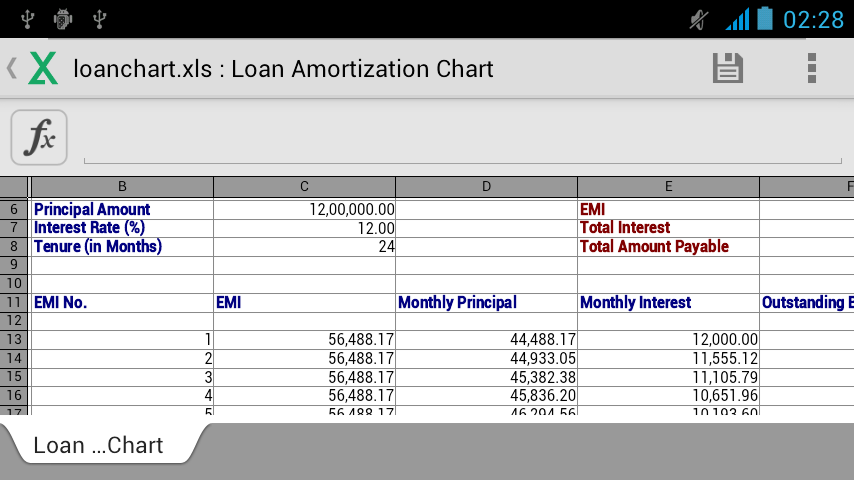Select row 6 header
This screenshot has height=480, width=854.
coord(14,209)
